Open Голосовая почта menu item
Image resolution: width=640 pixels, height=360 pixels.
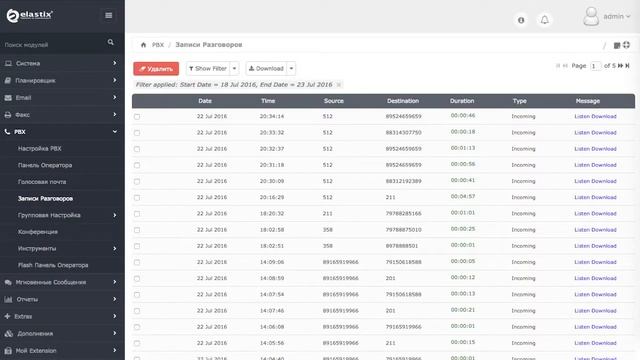coord(42,182)
